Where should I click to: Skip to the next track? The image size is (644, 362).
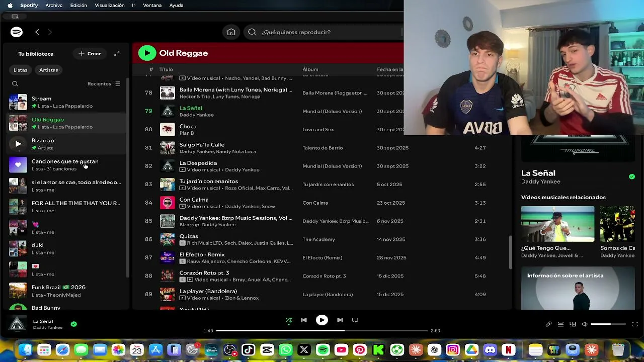[340, 320]
